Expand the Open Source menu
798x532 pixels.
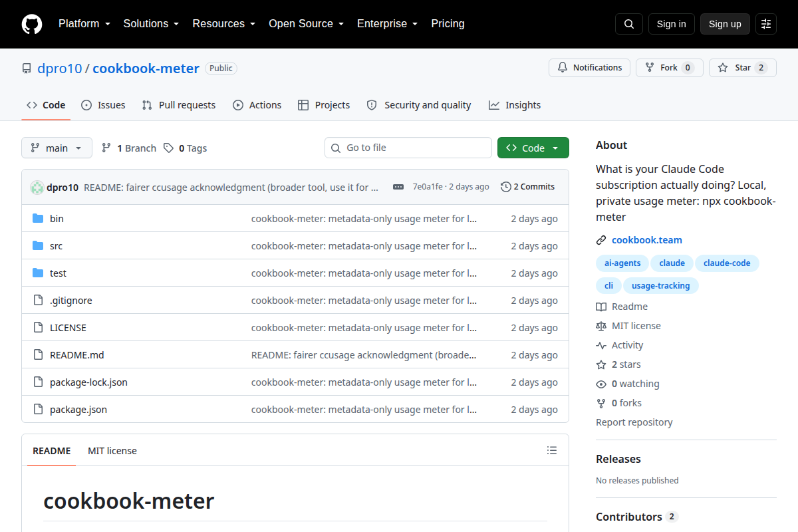306,24
